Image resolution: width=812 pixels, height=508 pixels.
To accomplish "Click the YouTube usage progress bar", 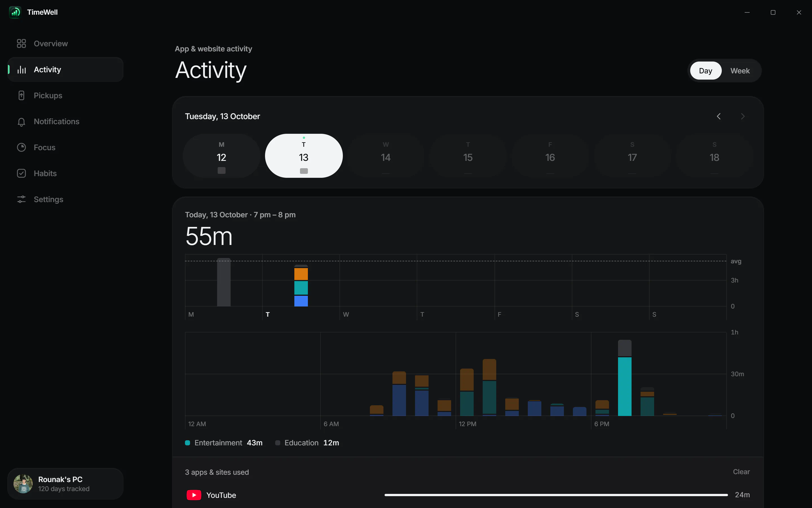I will (x=556, y=495).
